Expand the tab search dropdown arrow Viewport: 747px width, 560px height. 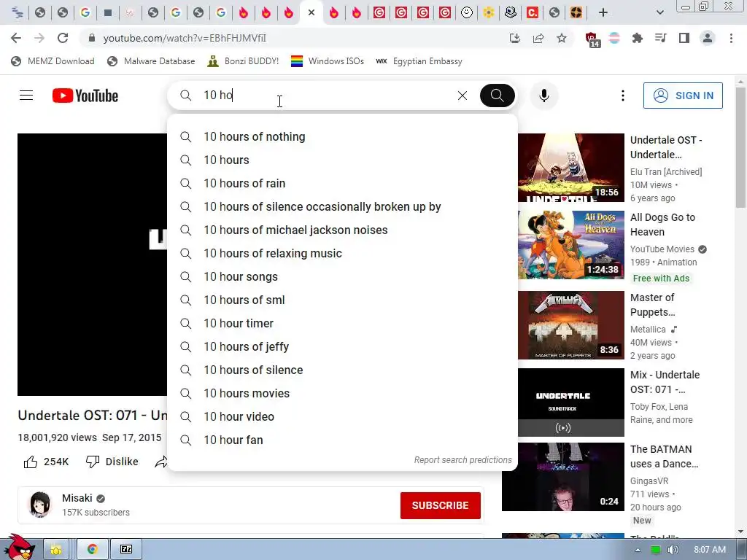pos(659,13)
